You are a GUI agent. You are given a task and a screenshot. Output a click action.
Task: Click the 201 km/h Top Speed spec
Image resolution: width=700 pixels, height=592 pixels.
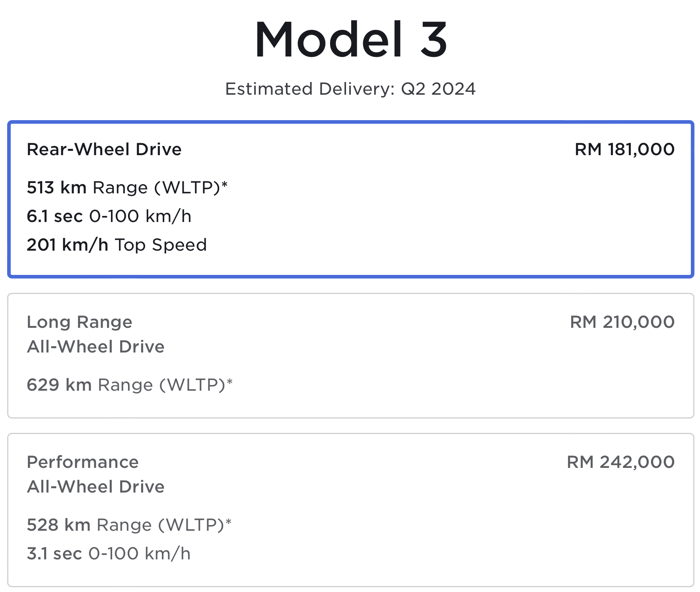[x=117, y=245]
